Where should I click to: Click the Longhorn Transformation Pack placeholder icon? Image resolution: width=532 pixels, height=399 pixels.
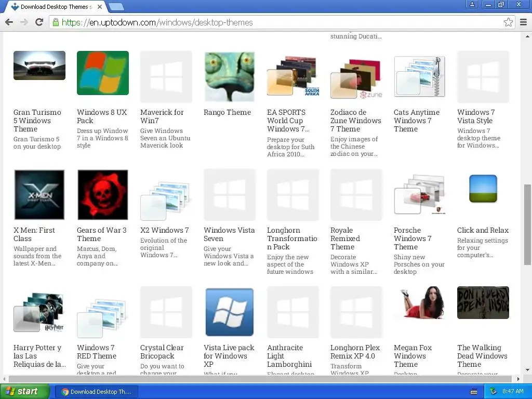pos(293,195)
